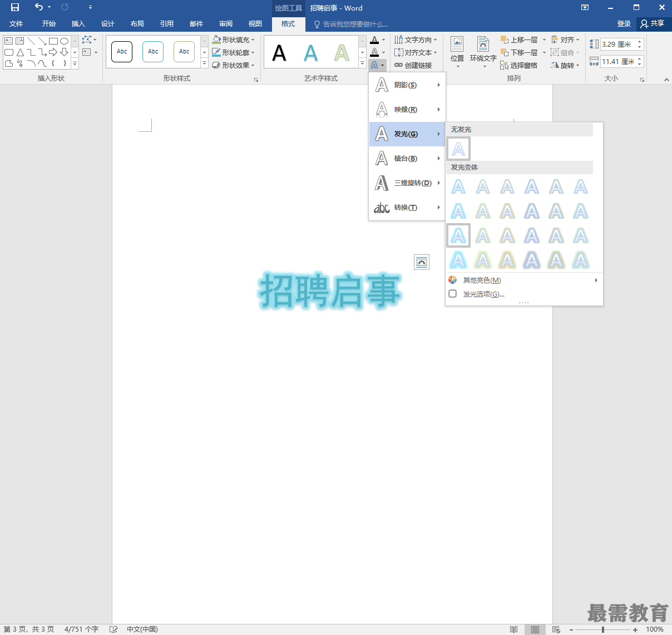The width and height of the screenshot is (672, 635).
Task: Click 登录 to sign in
Action: click(624, 24)
